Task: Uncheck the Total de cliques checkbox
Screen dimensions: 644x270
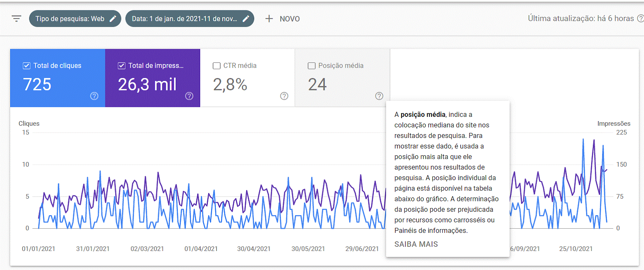Action: point(27,66)
